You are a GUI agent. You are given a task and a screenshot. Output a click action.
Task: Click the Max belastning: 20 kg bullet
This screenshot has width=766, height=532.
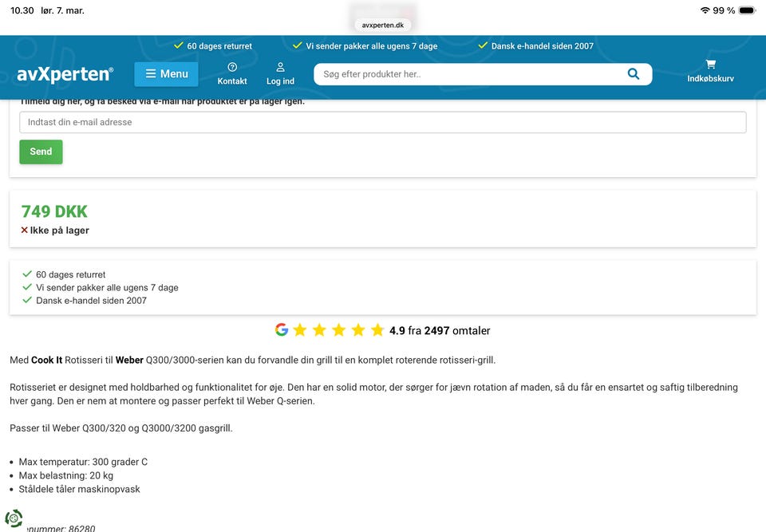click(66, 475)
